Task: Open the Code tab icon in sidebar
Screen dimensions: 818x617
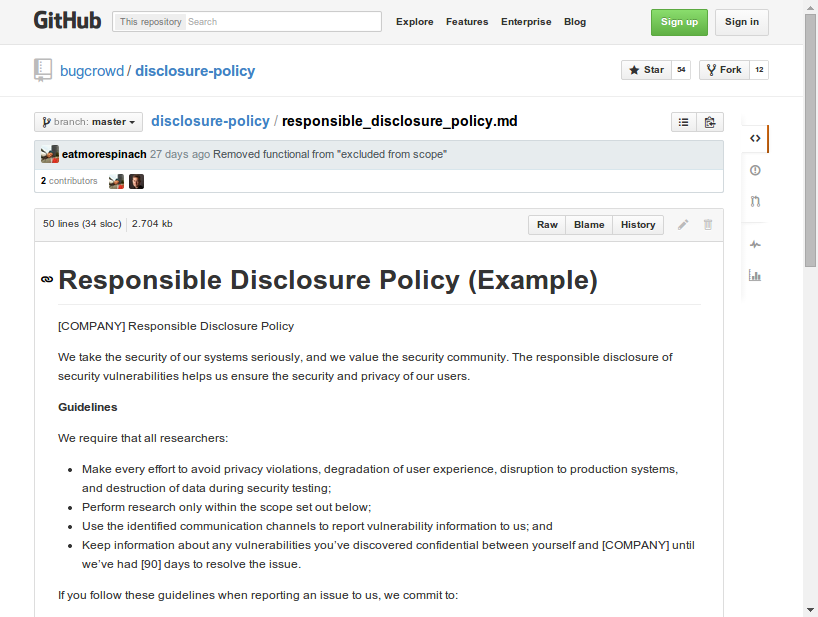Action: [x=755, y=139]
